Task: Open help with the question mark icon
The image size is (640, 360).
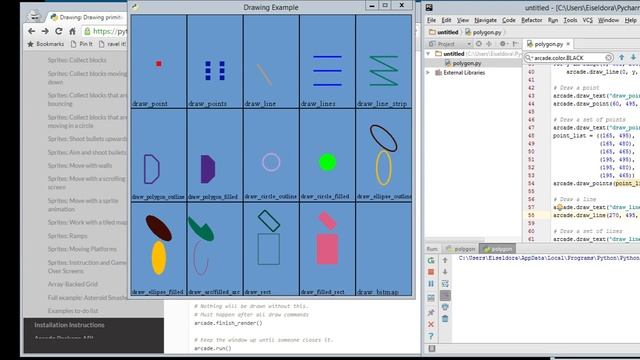Action: point(431,336)
